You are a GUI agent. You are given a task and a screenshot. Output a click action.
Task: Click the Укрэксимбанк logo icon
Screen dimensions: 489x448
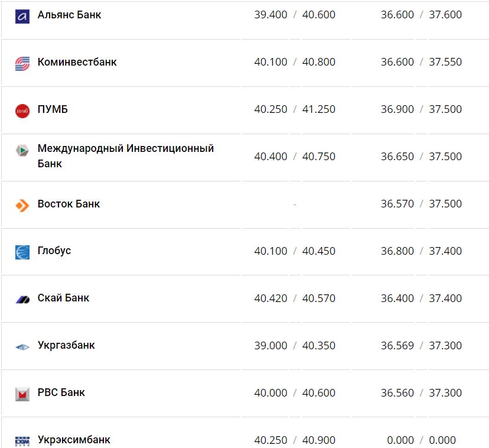22,440
